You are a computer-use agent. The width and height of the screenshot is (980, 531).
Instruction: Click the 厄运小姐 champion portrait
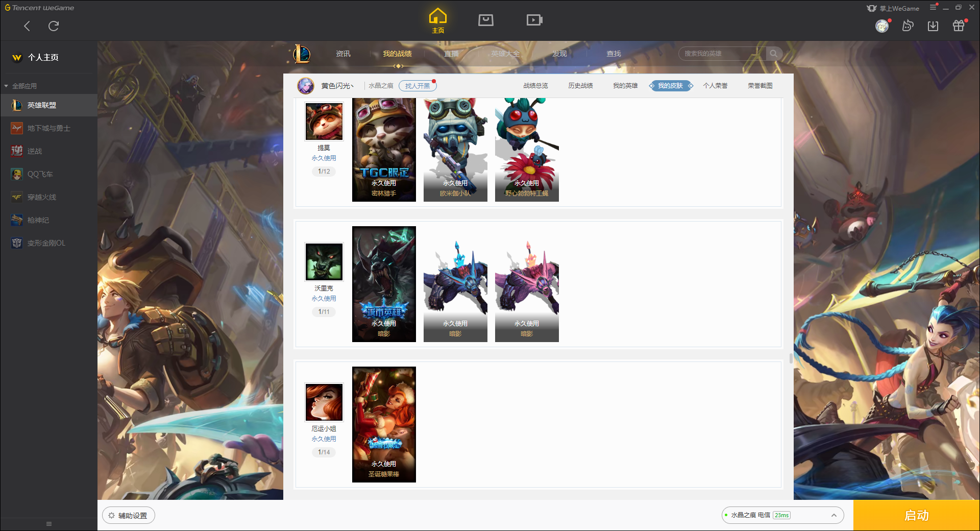pyautogui.click(x=324, y=402)
